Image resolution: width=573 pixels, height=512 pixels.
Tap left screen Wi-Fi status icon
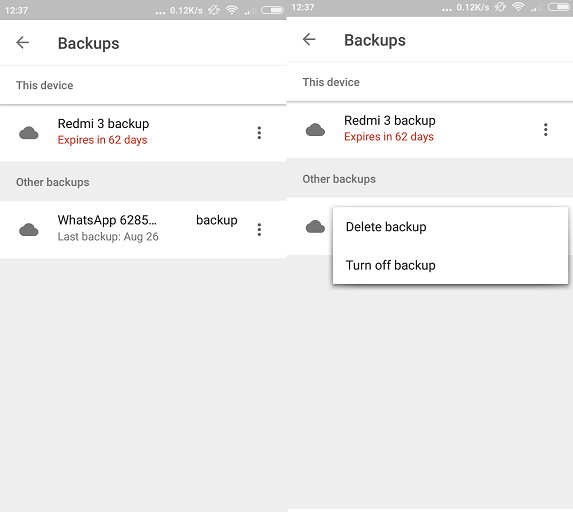click(x=232, y=10)
